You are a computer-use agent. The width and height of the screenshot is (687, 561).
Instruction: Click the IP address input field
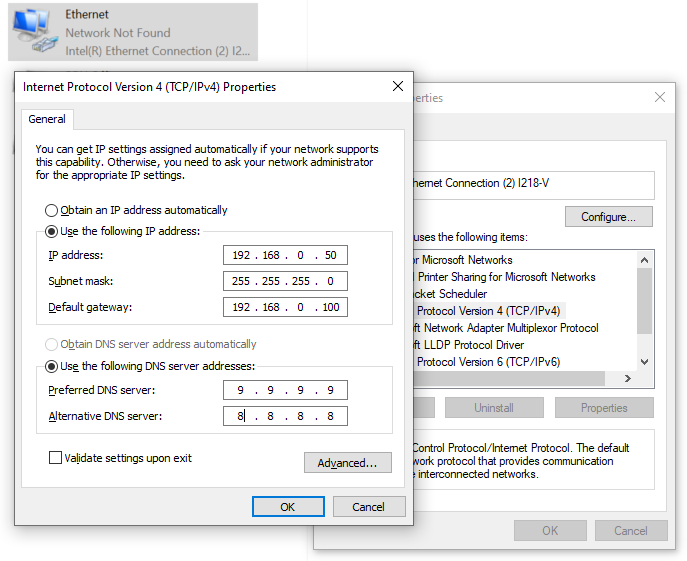(x=285, y=255)
